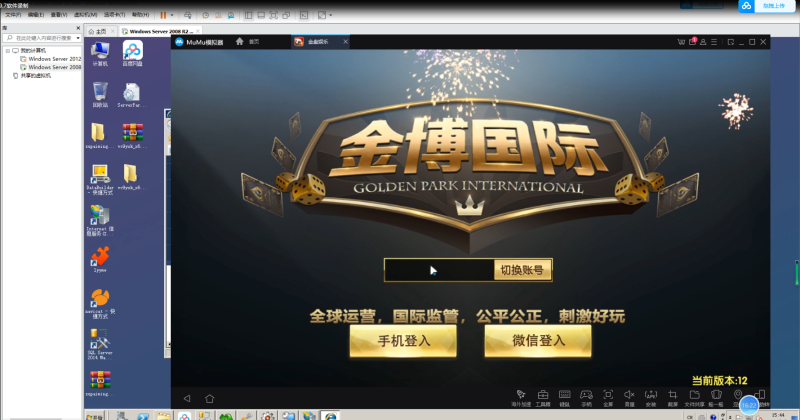Select 共享的虚拟机 in library tree

tap(32, 76)
